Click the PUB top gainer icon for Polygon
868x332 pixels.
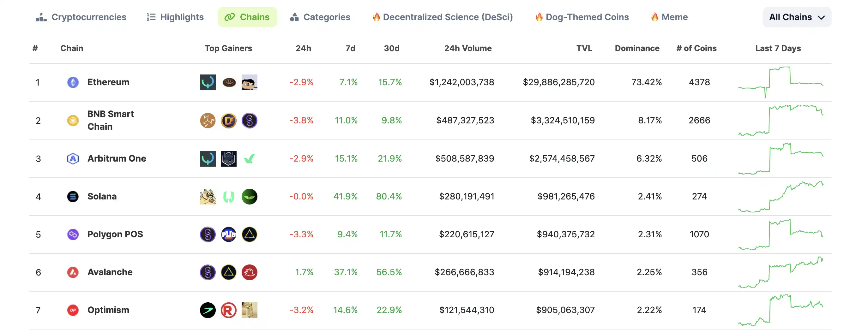228,234
